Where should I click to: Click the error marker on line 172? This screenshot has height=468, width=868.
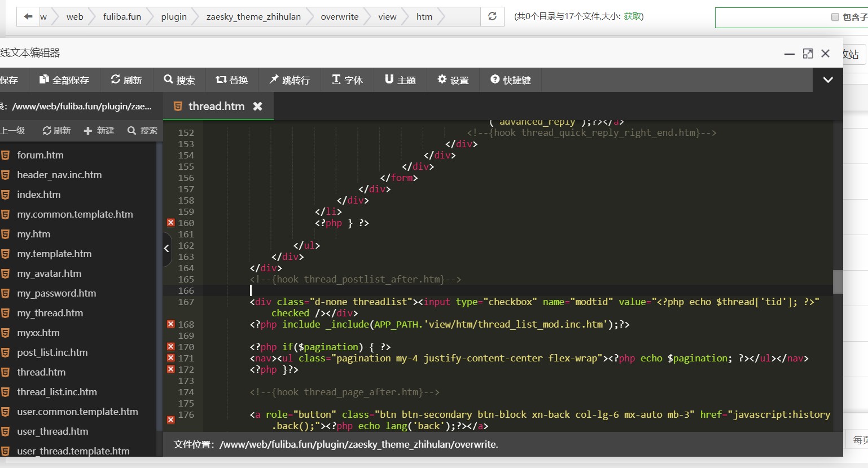pos(170,369)
